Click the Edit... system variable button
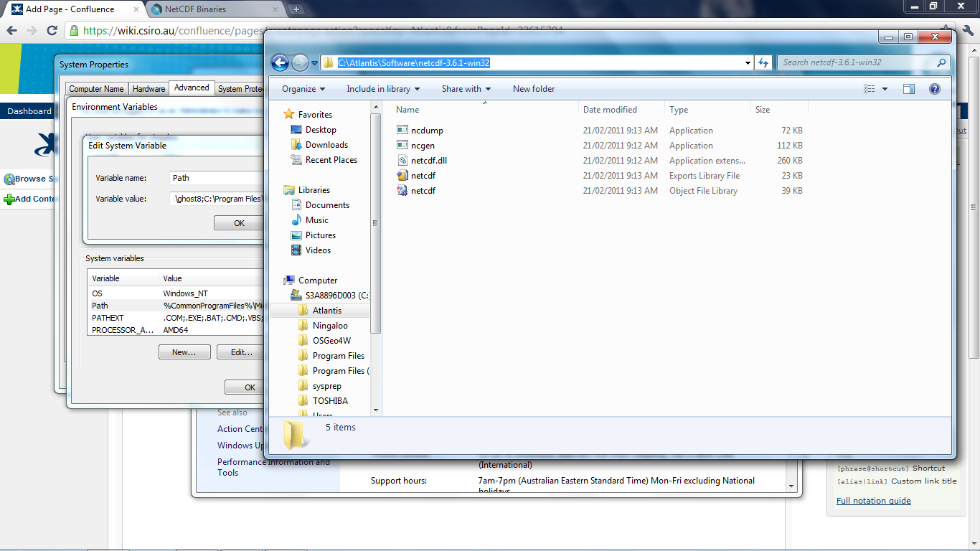This screenshot has height=551, width=980. tap(241, 352)
